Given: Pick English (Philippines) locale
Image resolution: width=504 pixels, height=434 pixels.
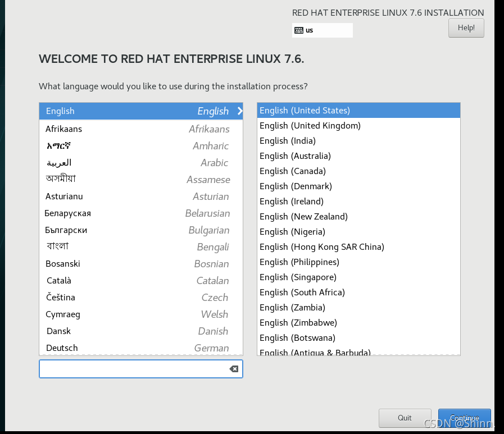Looking at the screenshot, I should (358, 262).
